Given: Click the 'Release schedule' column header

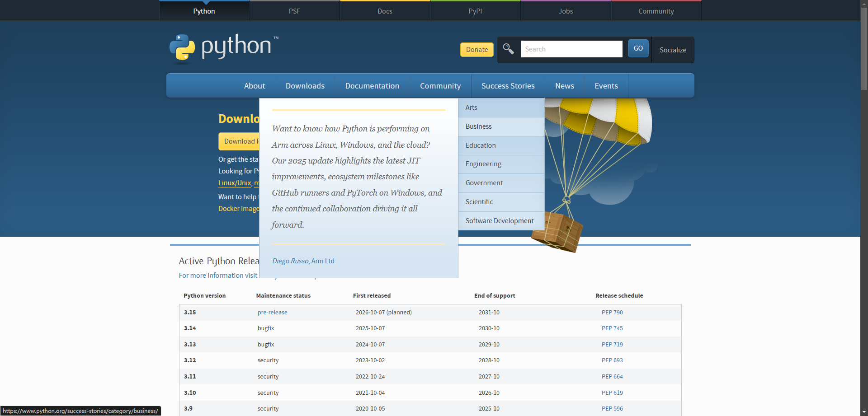Looking at the screenshot, I should tap(619, 296).
